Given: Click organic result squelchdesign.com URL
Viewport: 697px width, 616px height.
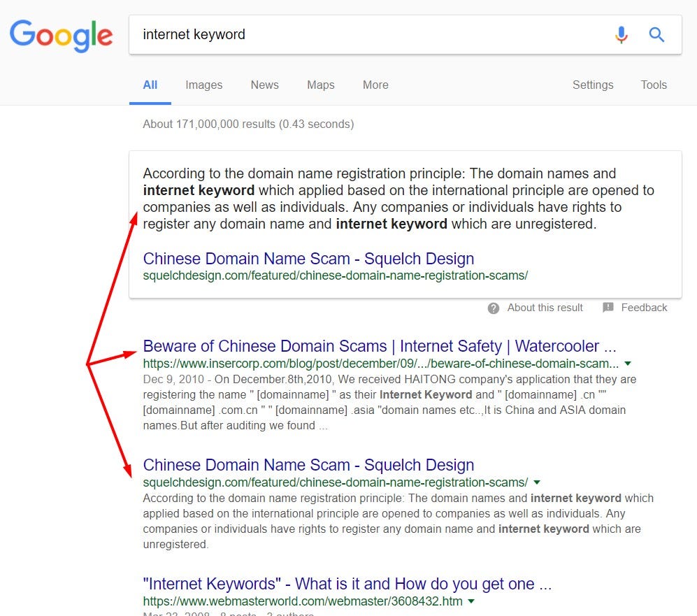Looking at the screenshot, I should pyautogui.click(x=335, y=482).
